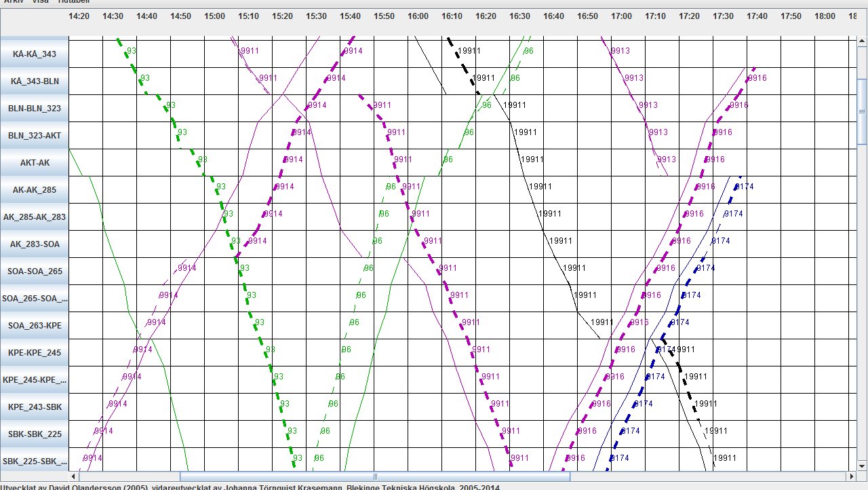Click train label 93 in AKT-AK row
The image size is (868, 490).
coord(203,159)
